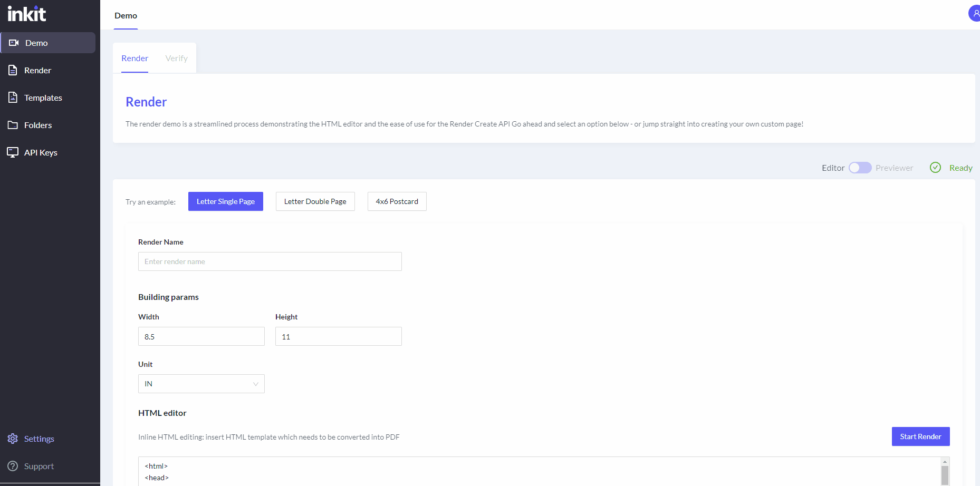Click the 'Building params' heading
980x486 pixels.
pos(168,297)
